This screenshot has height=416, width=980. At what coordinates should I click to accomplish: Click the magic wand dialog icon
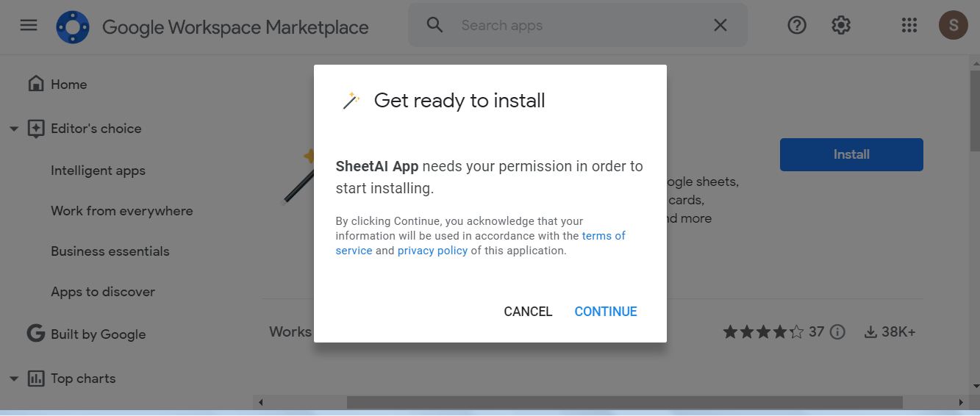coord(351,101)
